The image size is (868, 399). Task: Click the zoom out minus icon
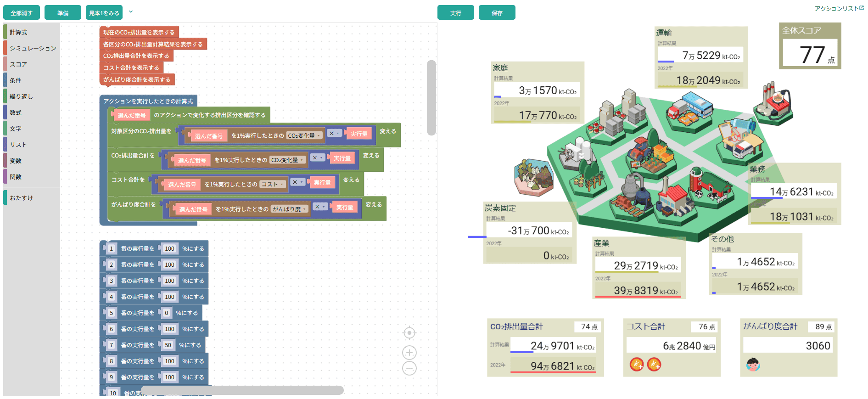[409, 368]
